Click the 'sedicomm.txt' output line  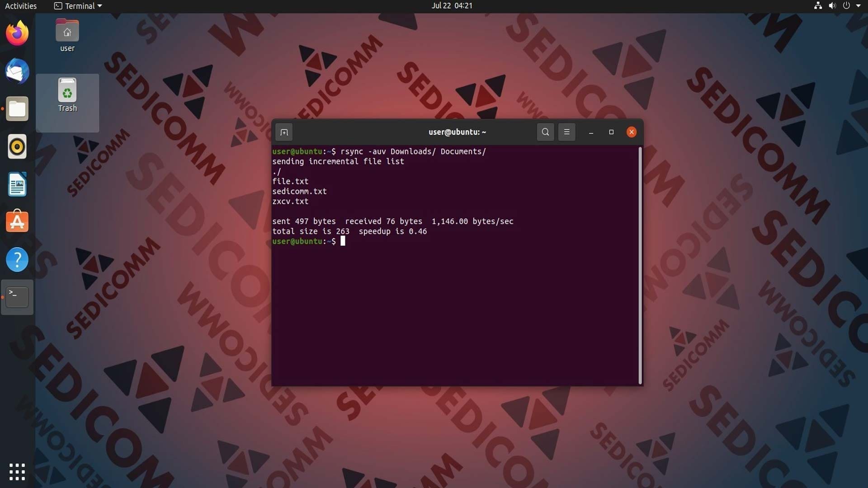point(299,191)
